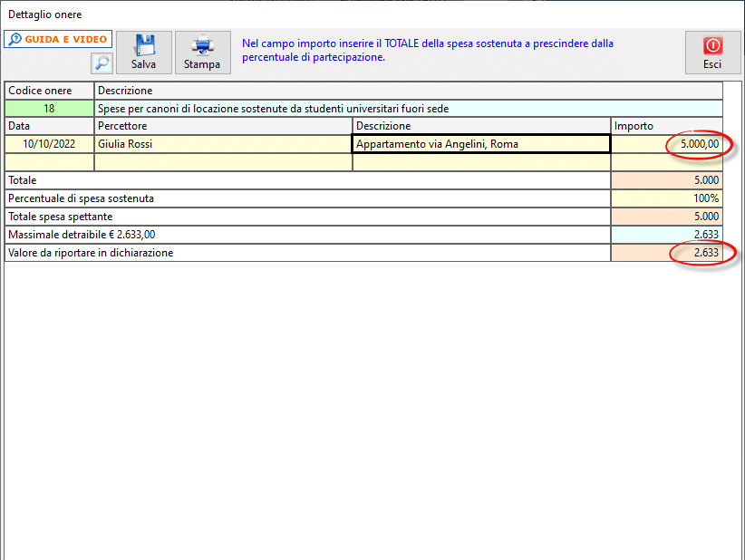Image resolution: width=745 pixels, height=560 pixels.
Task: Exit the window with Esci button
Action: pos(712,53)
